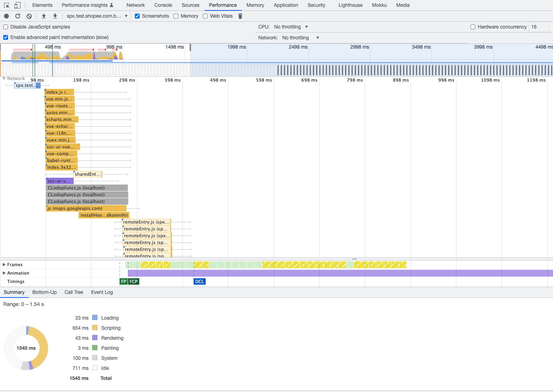Switch to the Call Tree tab
This screenshot has width=553, height=392.
tap(74, 292)
